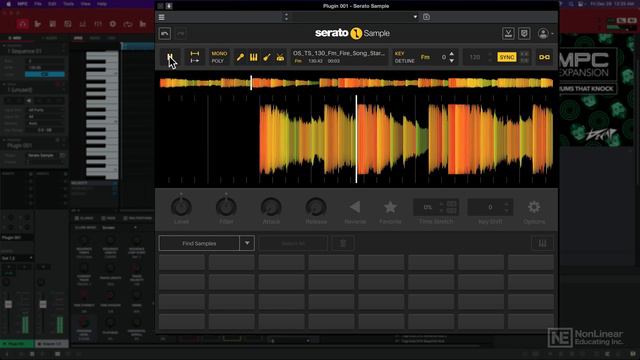Click the Serato Sample undo arrow button
The image size is (640, 360).
click(x=165, y=33)
